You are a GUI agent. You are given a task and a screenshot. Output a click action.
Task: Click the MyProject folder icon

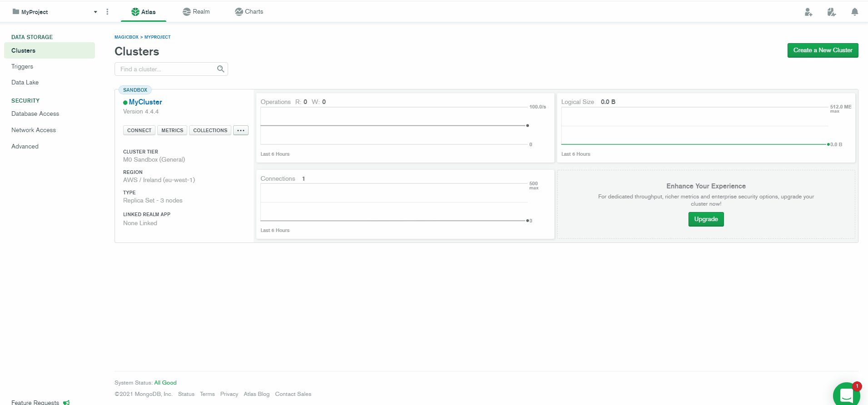[16, 11]
